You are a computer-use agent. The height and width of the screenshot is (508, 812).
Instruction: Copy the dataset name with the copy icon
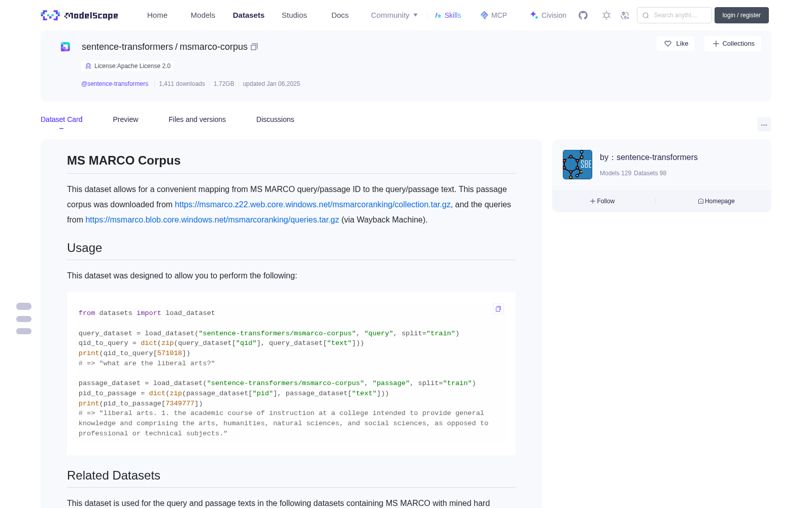point(254,47)
